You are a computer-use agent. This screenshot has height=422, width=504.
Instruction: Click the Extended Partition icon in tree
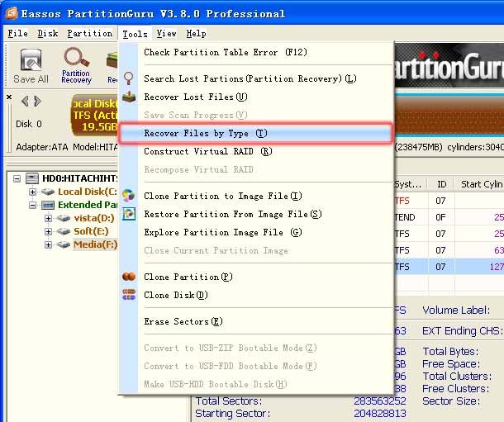(48, 205)
